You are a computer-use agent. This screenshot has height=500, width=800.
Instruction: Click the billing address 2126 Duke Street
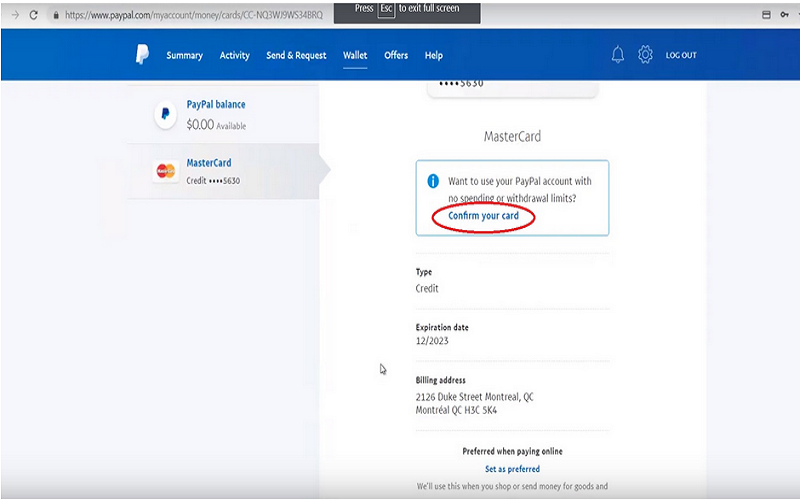coord(474,397)
